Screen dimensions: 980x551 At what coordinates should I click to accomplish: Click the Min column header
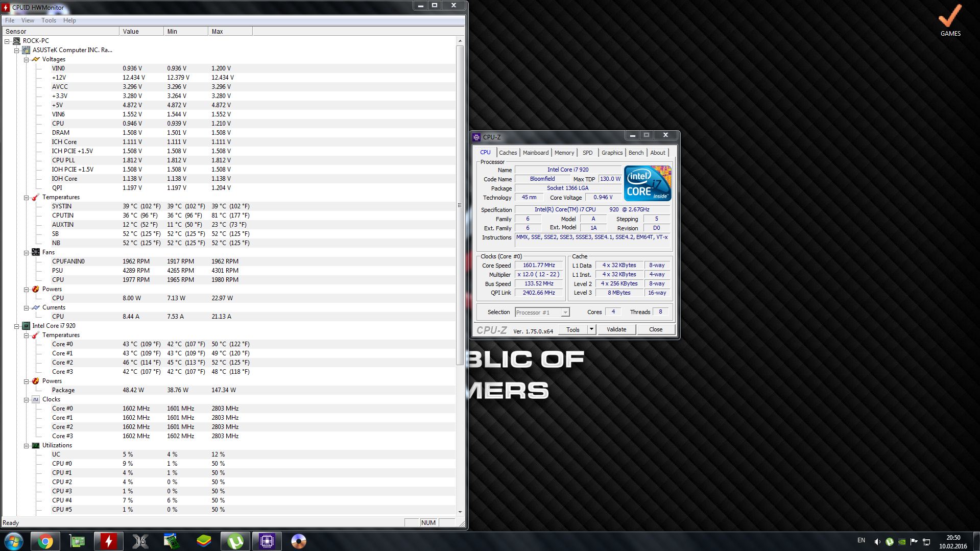pos(186,31)
